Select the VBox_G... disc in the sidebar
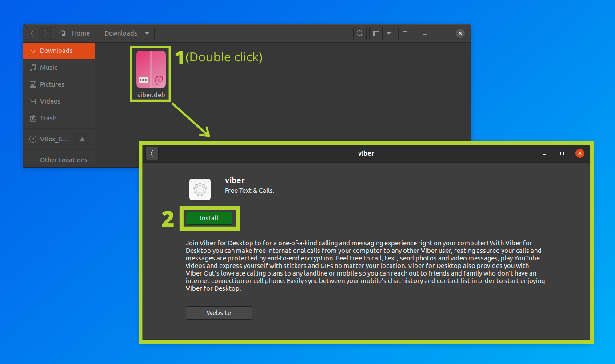The image size is (615, 364). (50, 139)
